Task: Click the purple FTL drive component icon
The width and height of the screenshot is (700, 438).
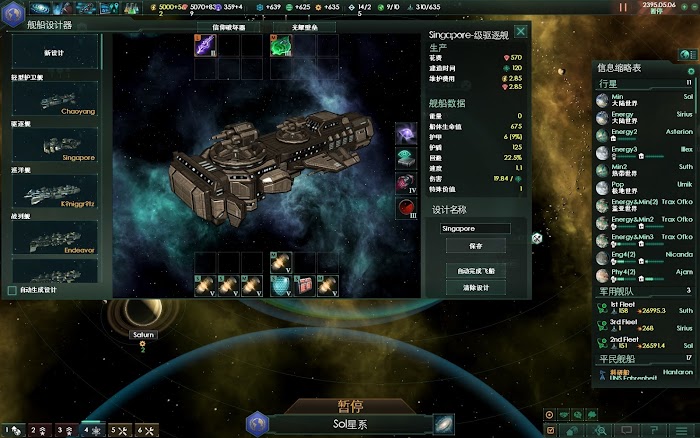Action: pos(406,133)
